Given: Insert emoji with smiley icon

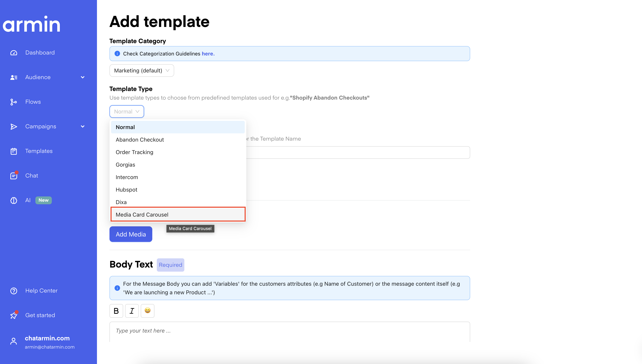Looking at the screenshot, I should pyautogui.click(x=147, y=311).
